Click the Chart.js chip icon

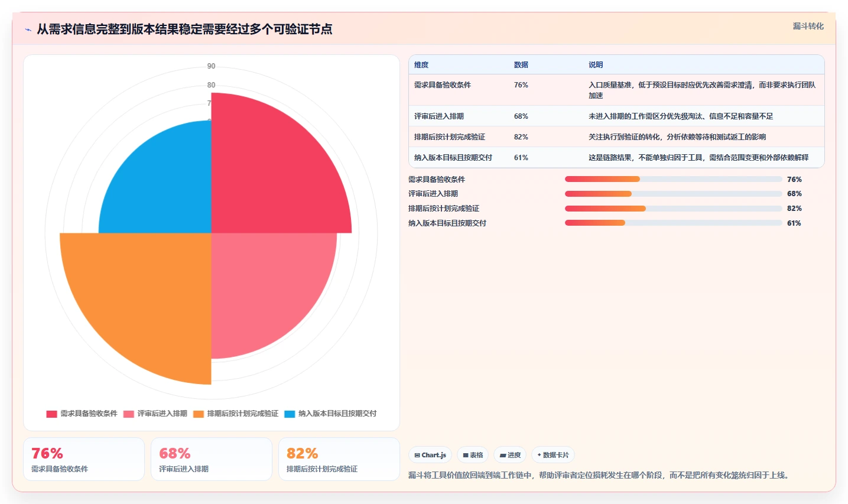[x=417, y=455]
